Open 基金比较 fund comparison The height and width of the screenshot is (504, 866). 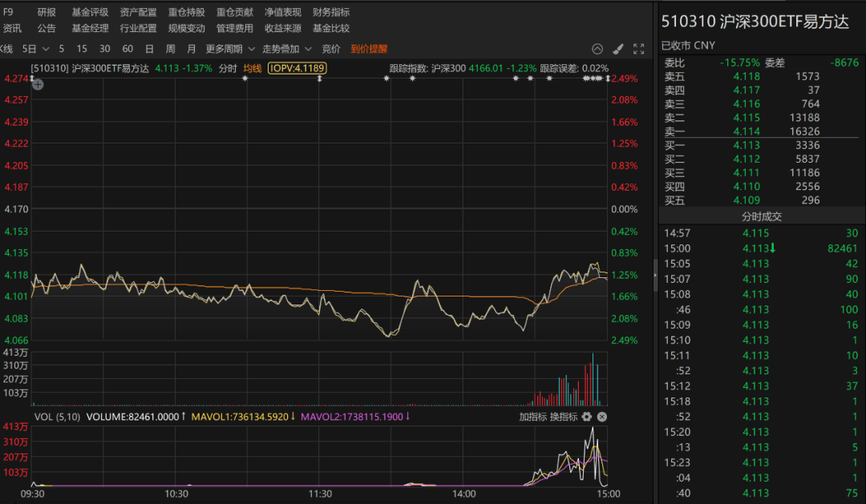pos(331,28)
